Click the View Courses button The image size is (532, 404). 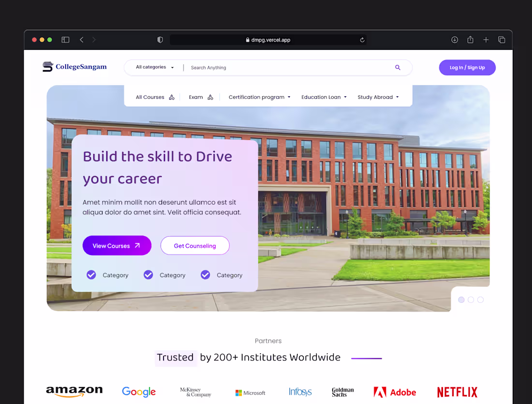[117, 245]
